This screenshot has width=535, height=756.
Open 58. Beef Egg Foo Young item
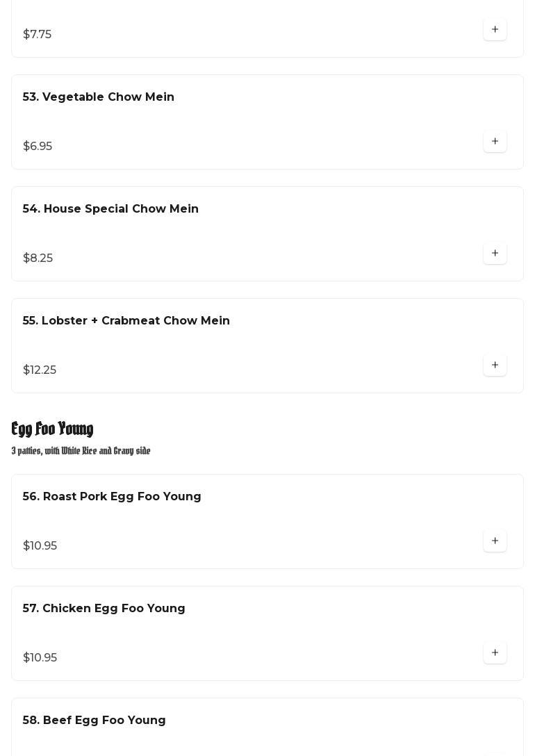(94, 721)
